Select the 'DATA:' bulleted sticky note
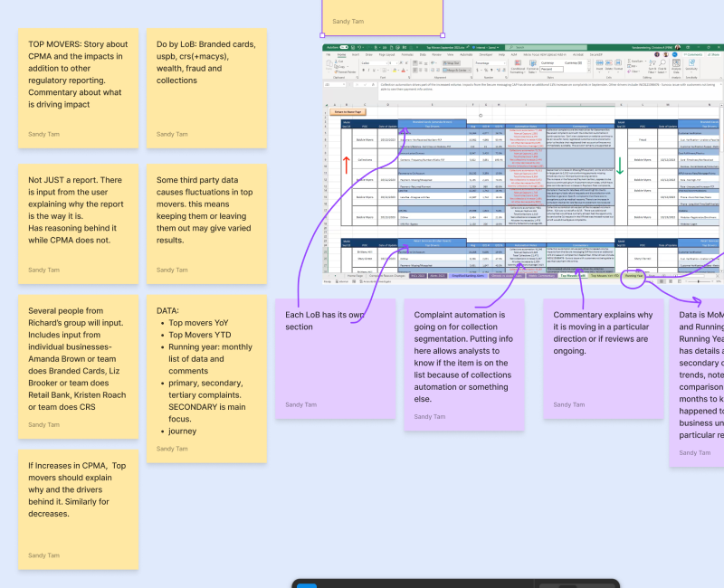This screenshot has height=588, width=724. [x=206, y=379]
